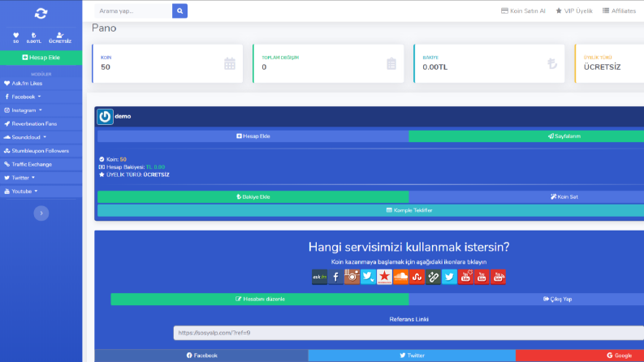Click the ÜCRETSİZ value in ÜYELİK TÜRÜ card
The height and width of the screenshot is (362, 644).
[x=602, y=67]
